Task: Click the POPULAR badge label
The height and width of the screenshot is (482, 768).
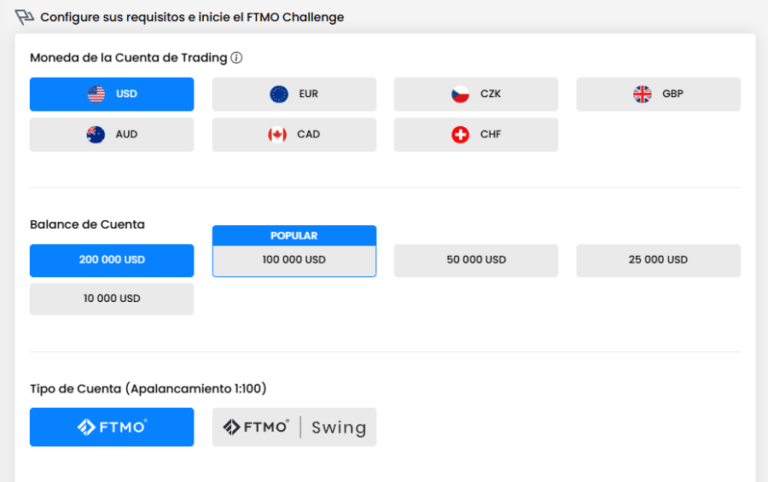Action: tap(294, 236)
